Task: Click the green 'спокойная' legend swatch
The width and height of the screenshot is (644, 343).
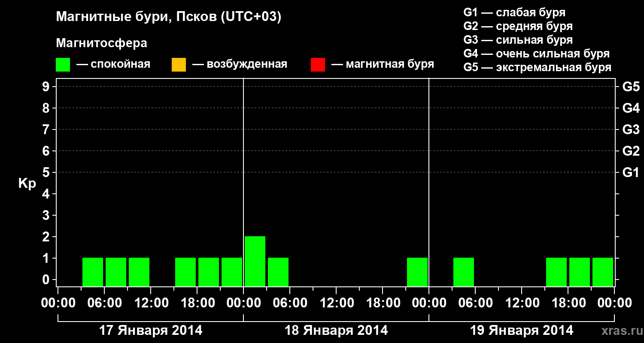Action: coord(63,65)
